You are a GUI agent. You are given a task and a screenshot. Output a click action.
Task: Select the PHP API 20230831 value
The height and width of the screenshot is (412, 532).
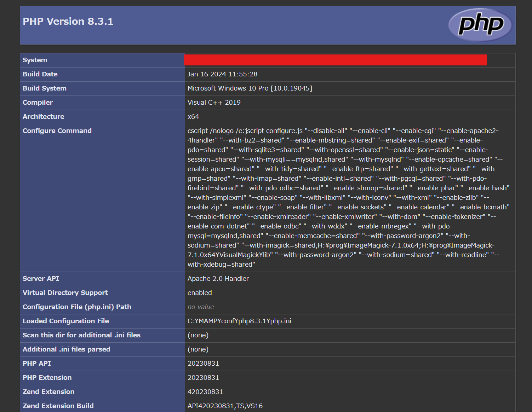click(203, 363)
